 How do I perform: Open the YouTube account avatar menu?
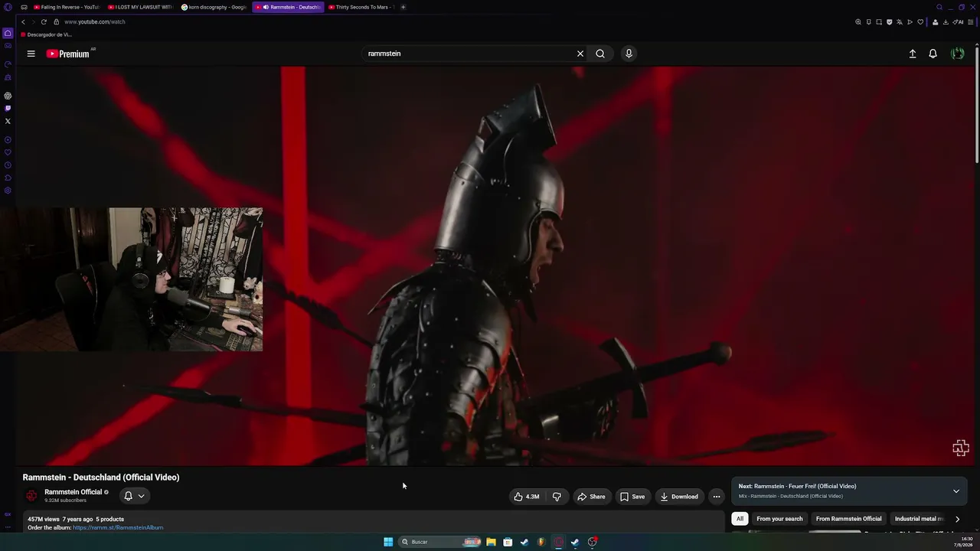[x=957, y=54]
